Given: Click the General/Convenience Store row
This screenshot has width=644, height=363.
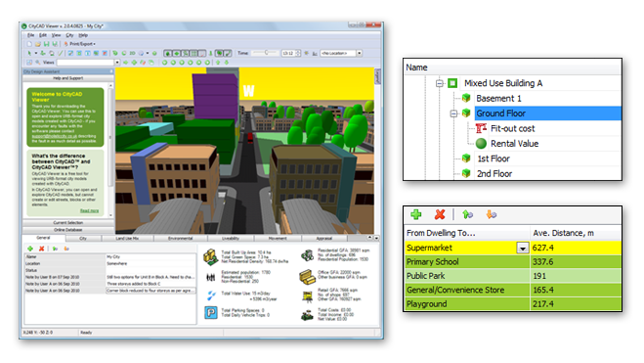Looking at the screenshot, I should point(512,290).
